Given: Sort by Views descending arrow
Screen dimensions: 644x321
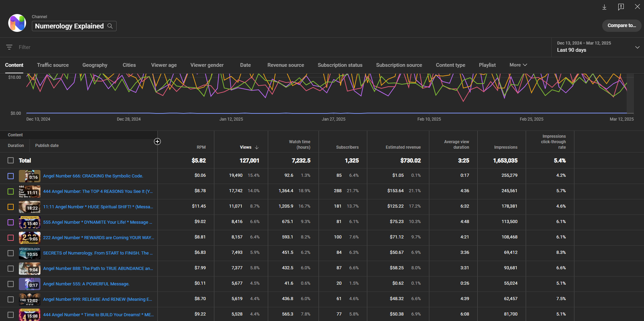Looking at the screenshot, I should click(257, 147).
